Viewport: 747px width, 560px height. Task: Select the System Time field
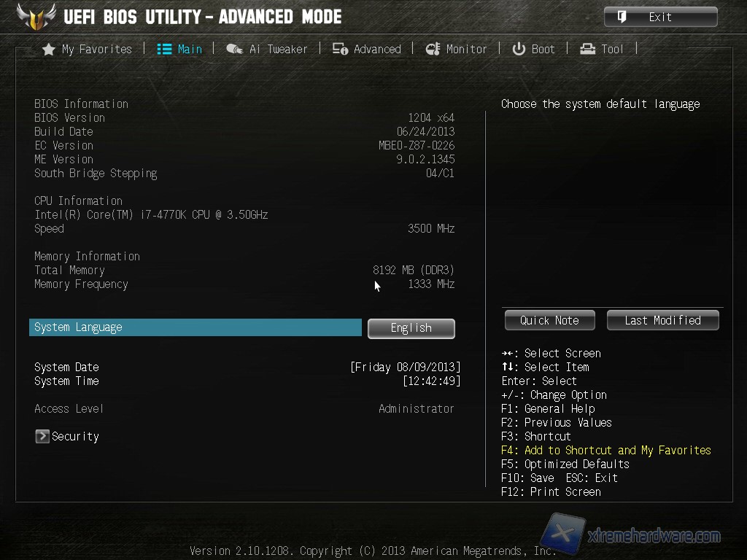tap(247, 381)
